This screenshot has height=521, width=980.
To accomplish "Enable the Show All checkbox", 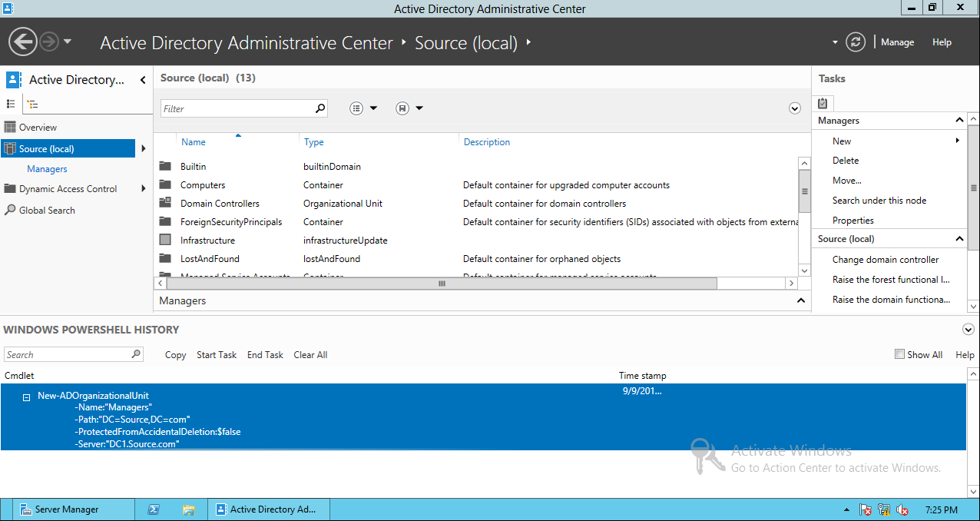I will tap(898, 354).
